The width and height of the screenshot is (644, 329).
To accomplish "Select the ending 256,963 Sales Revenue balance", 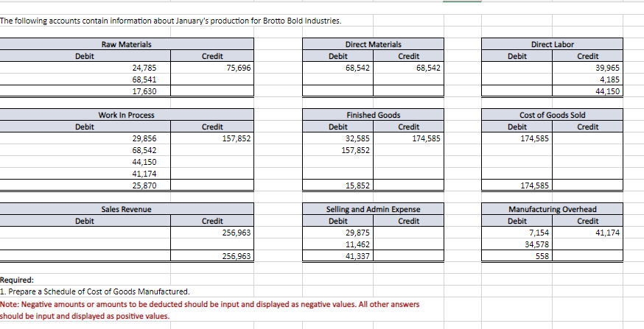I will pyautogui.click(x=212, y=256).
